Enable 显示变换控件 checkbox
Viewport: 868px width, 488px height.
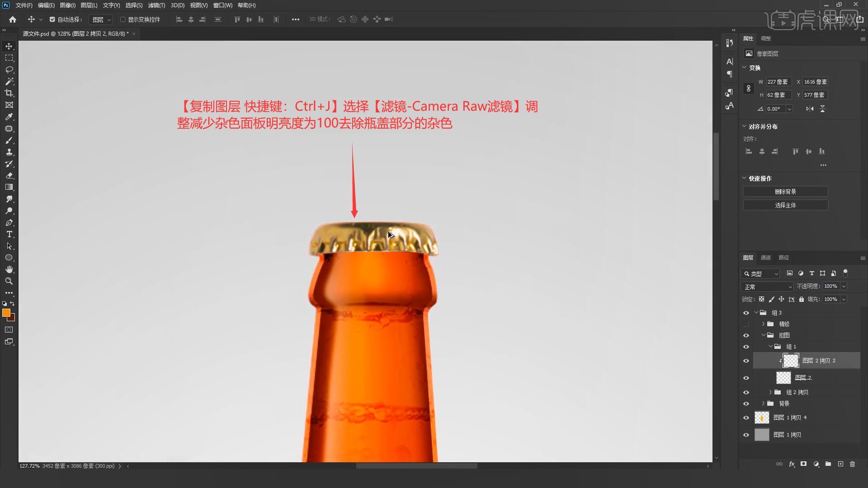pyautogui.click(x=123, y=19)
